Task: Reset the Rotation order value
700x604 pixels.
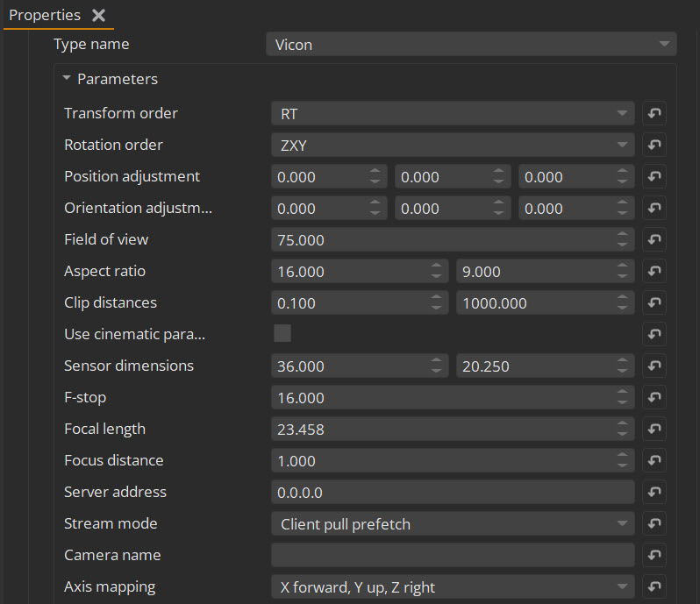Action: tap(654, 145)
